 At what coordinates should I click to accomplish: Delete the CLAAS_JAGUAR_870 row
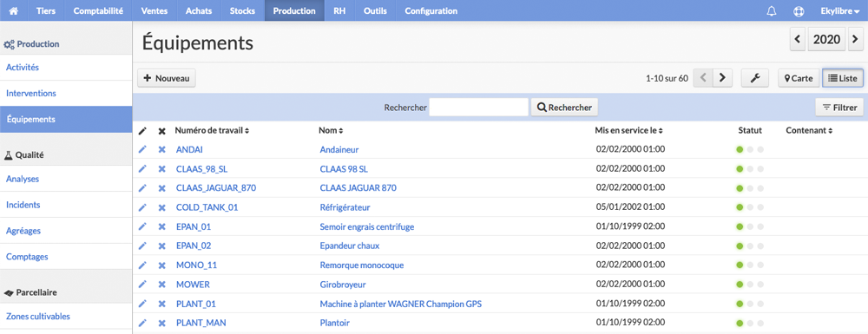[161, 188]
